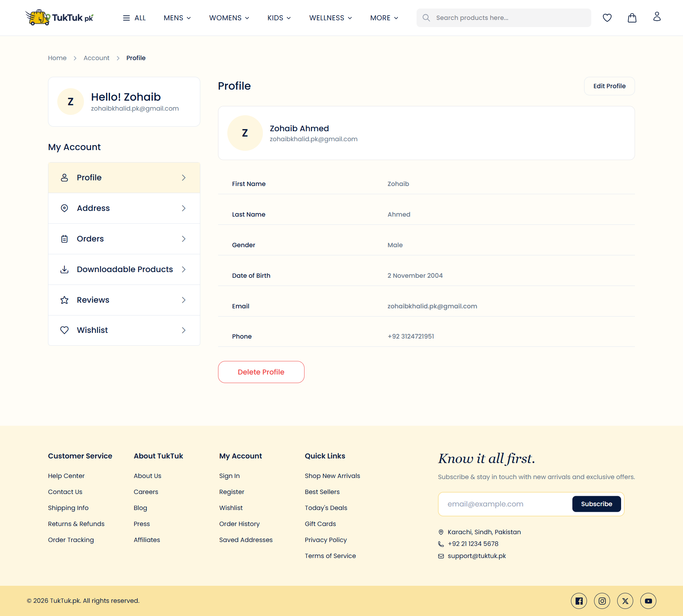The image size is (683, 616).
Task: Select Wishlist in My Account sidebar menu
Action: (x=124, y=330)
